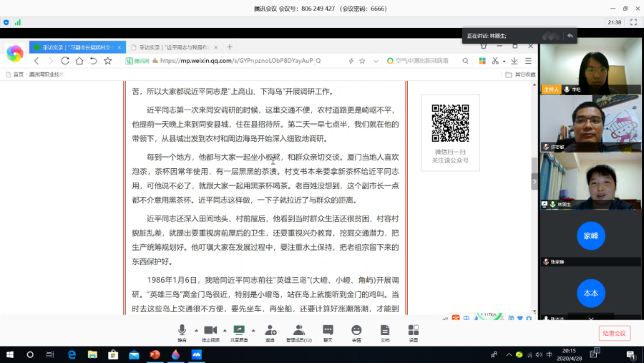Toggle the browser bookmark star icon

[107, 61]
